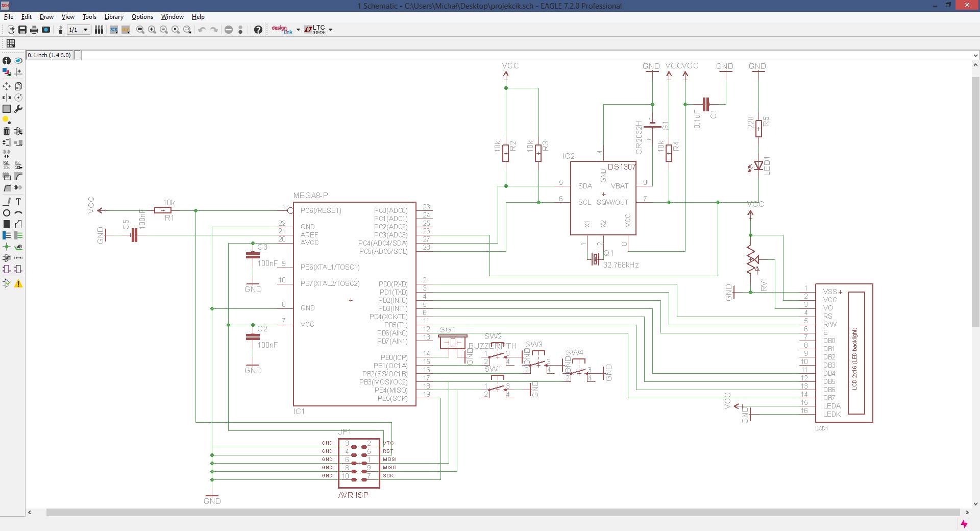This screenshot has width=980, height=531.
Task: Expand the LTC spice dropdown arrow
Action: [330, 30]
